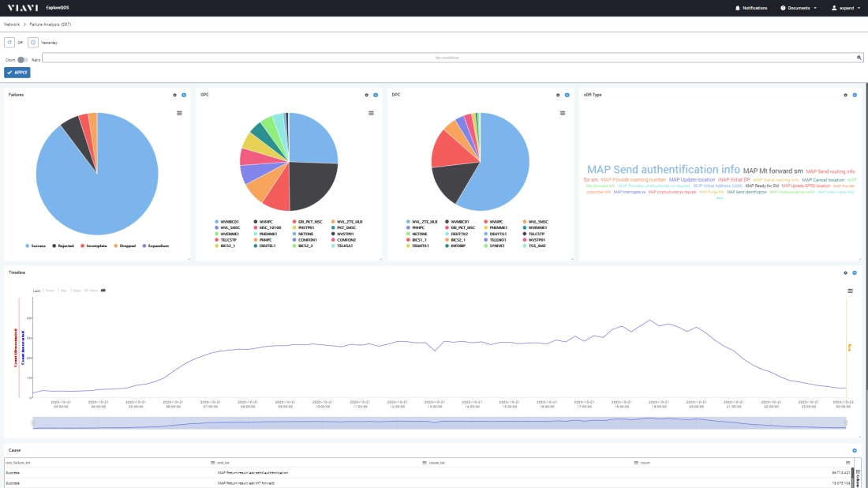This screenshot has height=488, width=868.
Task: Click the xDR Type panel blue circle icon
Action: click(x=855, y=95)
